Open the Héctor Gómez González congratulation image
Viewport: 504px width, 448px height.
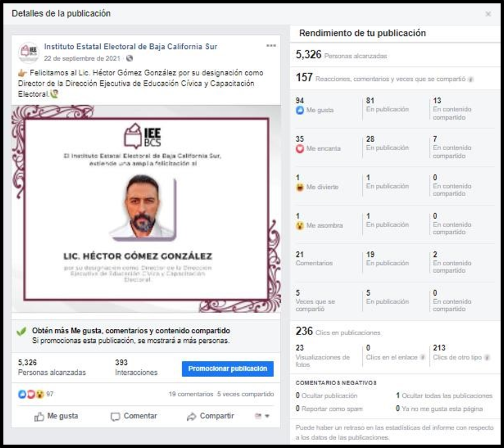[x=146, y=208]
